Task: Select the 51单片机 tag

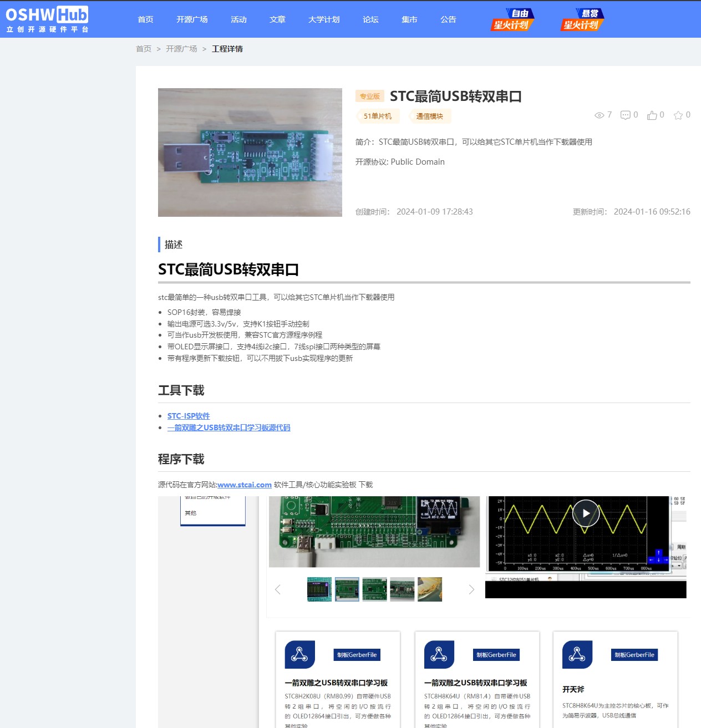Action: click(378, 116)
